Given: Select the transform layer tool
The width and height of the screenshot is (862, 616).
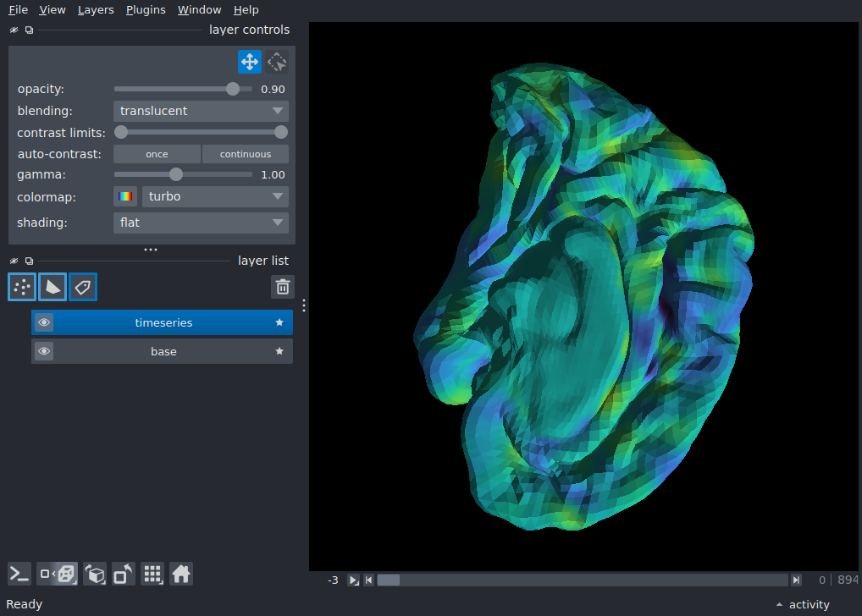Looking at the screenshot, I should (277, 62).
